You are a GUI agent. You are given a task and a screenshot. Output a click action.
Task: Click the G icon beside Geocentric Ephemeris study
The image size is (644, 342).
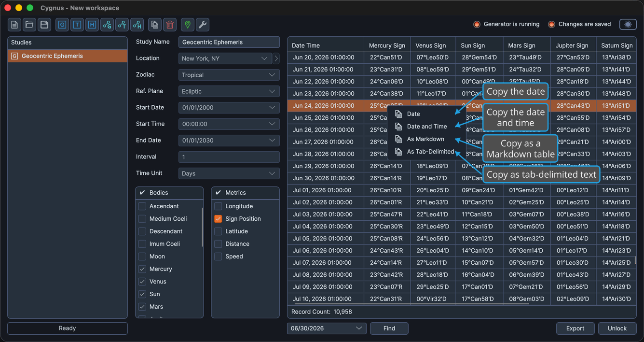[x=14, y=56]
